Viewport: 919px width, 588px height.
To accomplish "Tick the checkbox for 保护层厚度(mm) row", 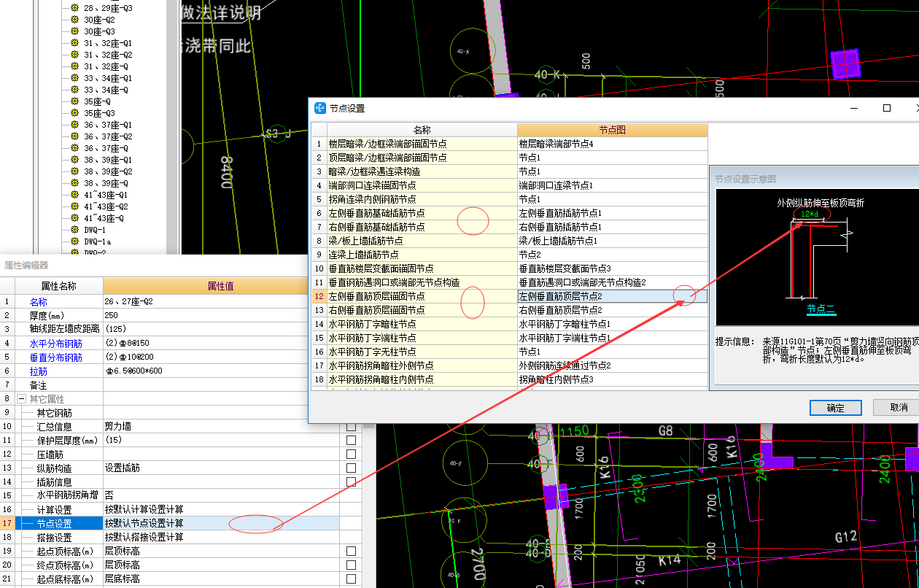I will (x=351, y=440).
